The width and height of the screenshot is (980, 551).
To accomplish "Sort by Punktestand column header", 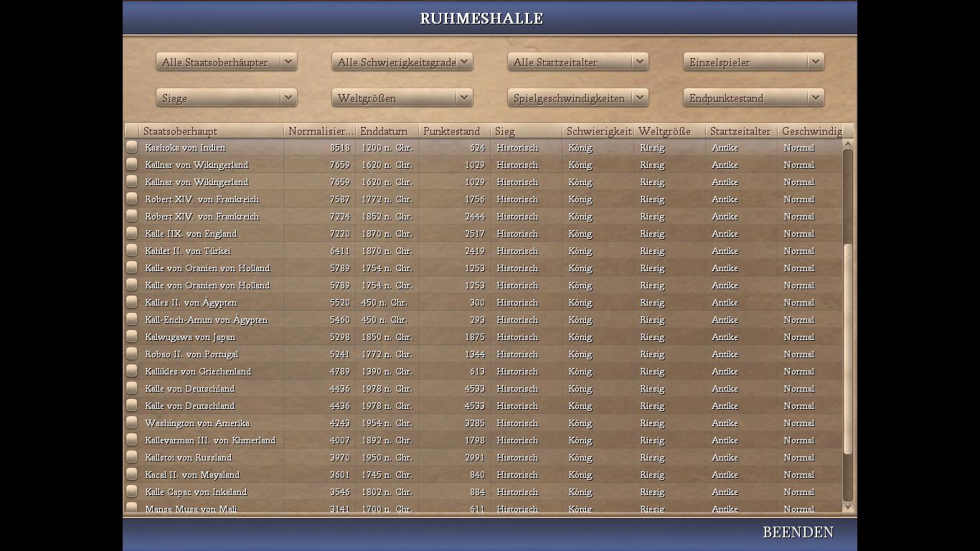I will point(453,131).
